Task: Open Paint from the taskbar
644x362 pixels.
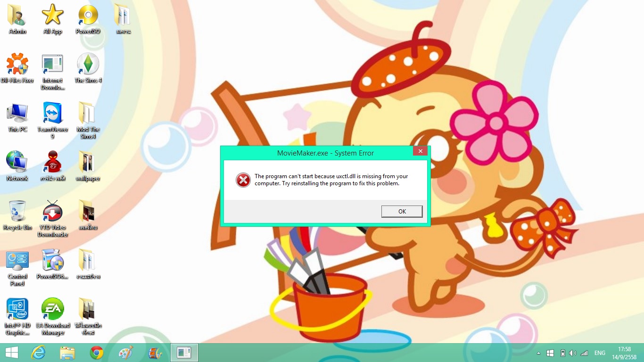Action: click(x=125, y=353)
